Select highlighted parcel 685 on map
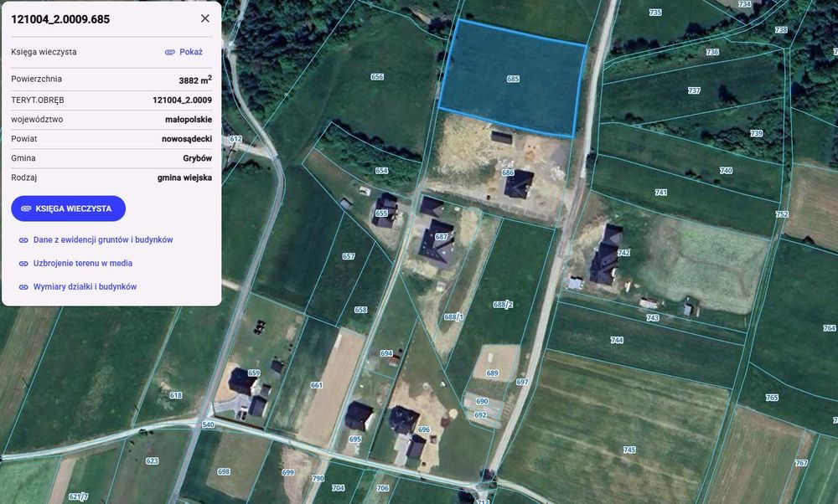838x504 pixels. (x=513, y=79)
